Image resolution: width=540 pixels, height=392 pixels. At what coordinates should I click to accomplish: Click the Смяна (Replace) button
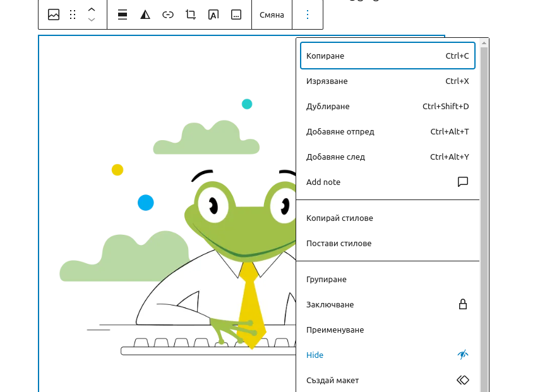(x=272, y=15)
